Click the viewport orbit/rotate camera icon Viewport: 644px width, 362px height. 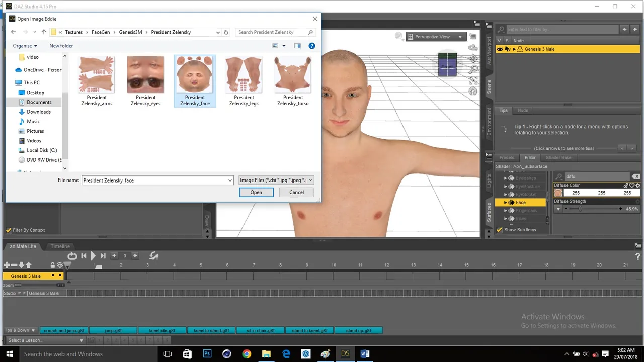click(473, 47)
